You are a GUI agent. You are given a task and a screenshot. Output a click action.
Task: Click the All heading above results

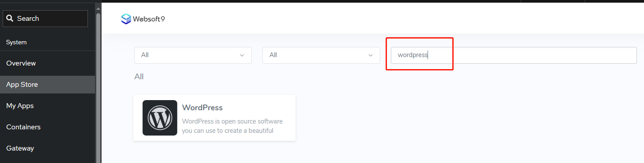[x=139, y=77]
